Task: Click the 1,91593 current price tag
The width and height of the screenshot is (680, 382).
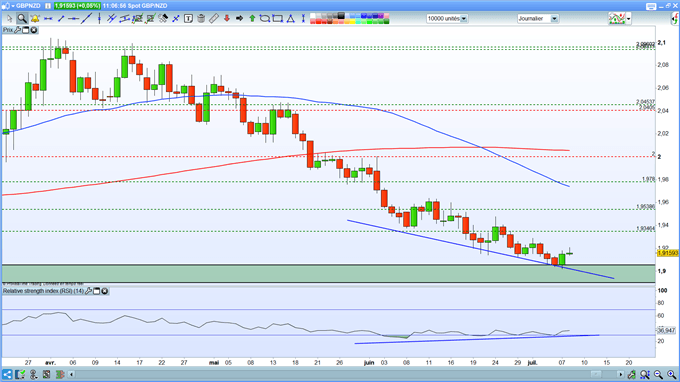Action: pyautogui.click(x=668, y=253)
